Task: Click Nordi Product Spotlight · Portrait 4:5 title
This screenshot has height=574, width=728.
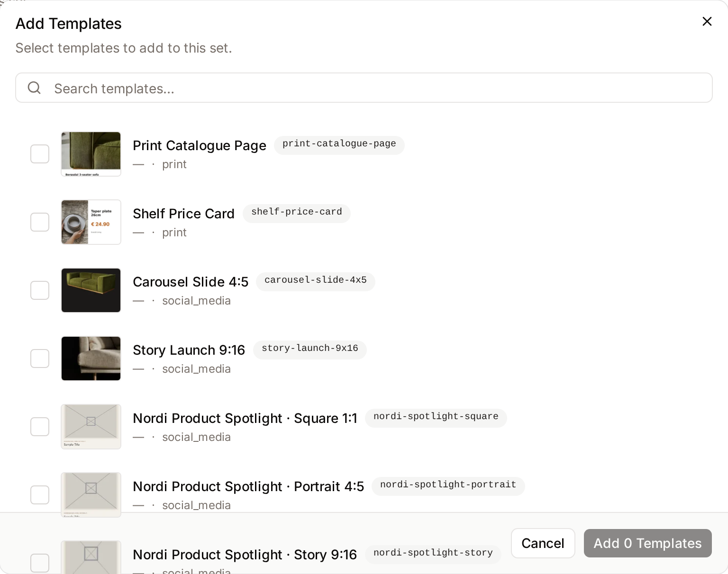Action: pyautogui.click(x=248, y=486)
